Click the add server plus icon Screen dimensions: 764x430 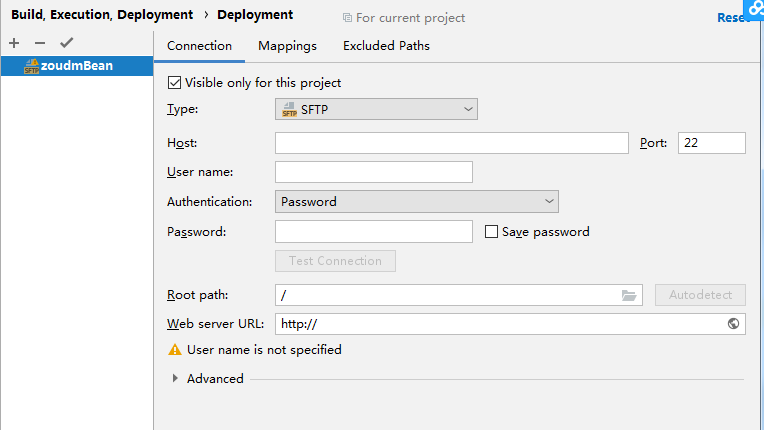[x=14, y=43]
